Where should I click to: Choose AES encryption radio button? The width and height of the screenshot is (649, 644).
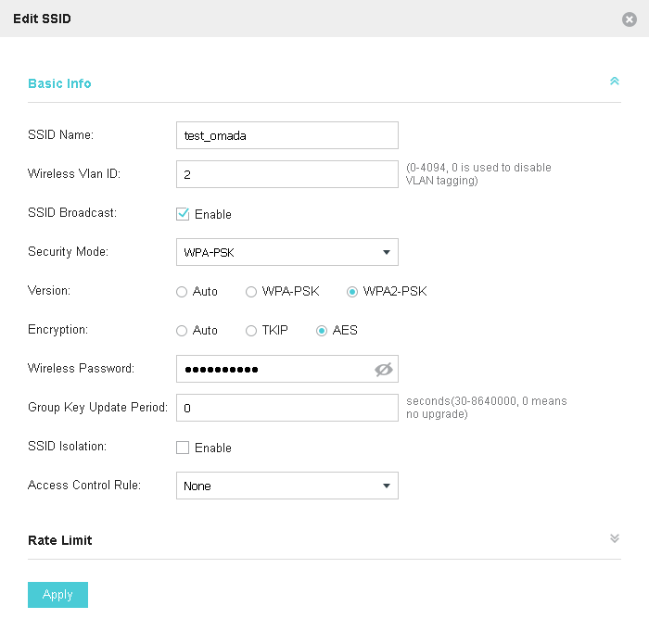point(322,331)
